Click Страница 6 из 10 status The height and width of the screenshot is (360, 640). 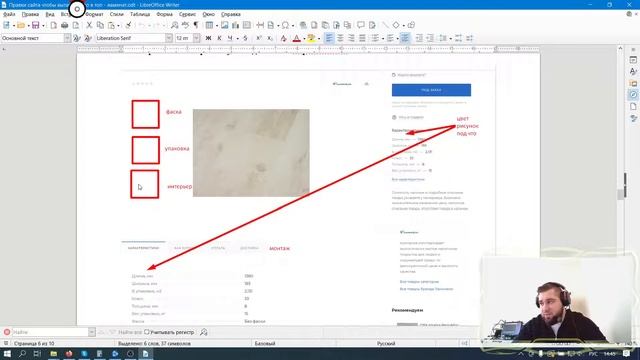pyautogui.click(x=34, y=344)
